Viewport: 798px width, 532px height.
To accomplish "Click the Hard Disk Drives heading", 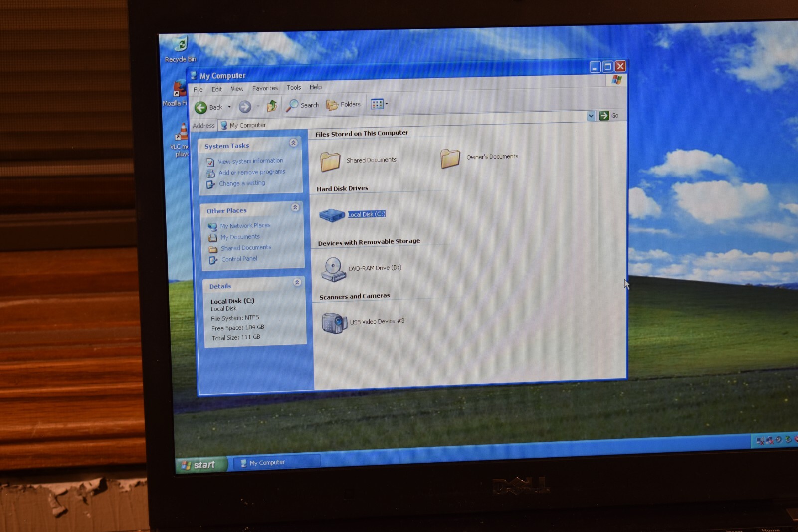I will (x=342, y=189).
